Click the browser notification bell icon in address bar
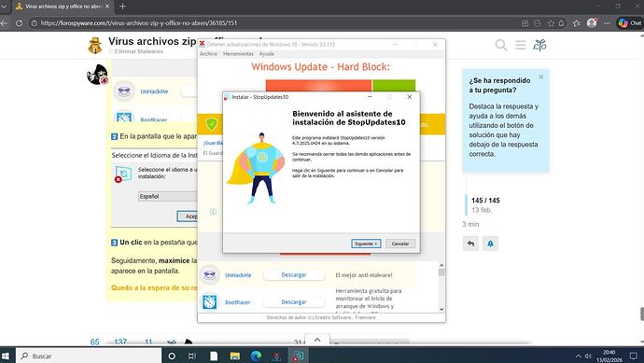644x363 pixels. 562,23
